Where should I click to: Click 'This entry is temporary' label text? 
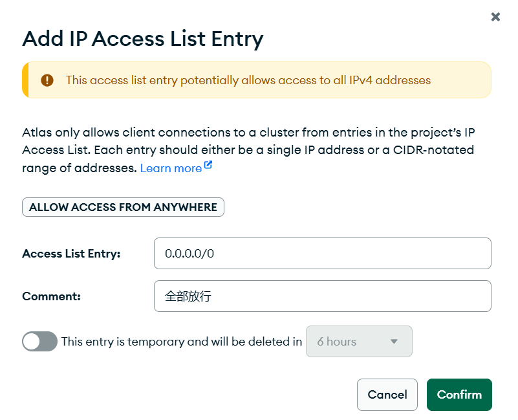(181, 341)
